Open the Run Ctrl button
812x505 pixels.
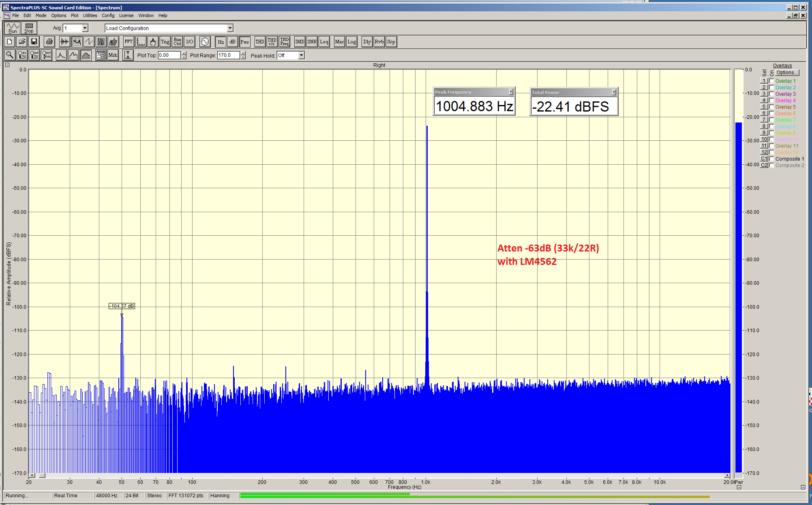click(177, 42)
